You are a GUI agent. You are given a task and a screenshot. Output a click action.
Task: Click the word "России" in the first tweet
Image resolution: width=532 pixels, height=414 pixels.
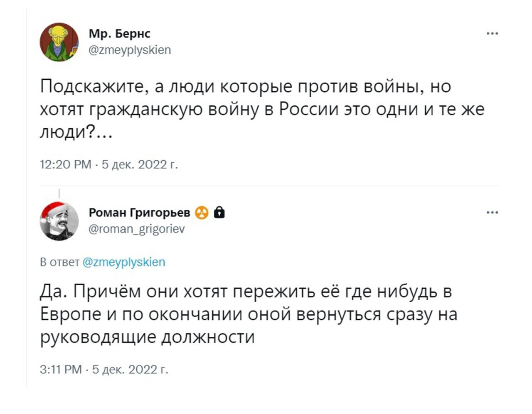point(309,110)
